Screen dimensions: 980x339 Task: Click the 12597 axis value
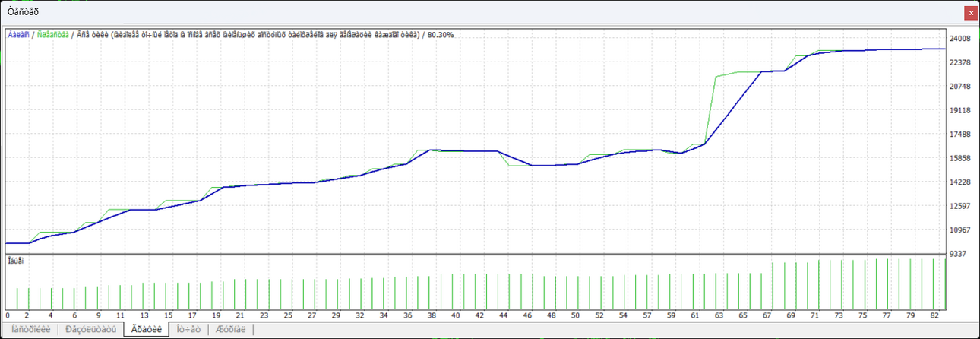click(961, 206)
